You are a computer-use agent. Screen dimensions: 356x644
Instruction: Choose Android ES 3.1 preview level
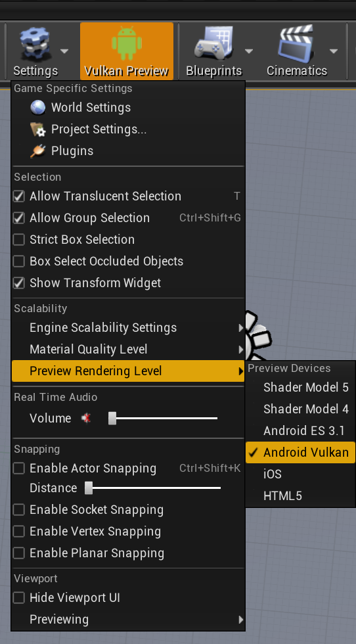[x=300, y=431]
